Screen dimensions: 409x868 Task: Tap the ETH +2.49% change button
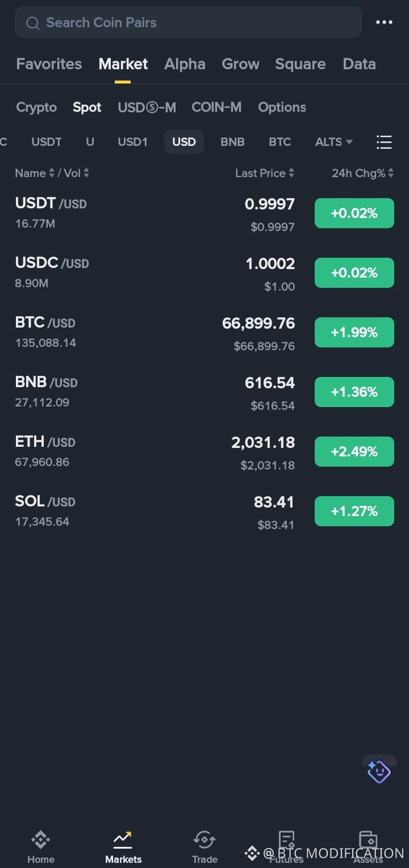(354, 452)
